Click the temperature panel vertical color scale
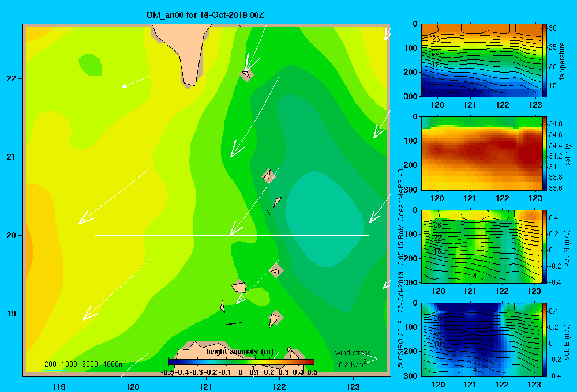Screen dimensions: 577x392 point(545,61)
